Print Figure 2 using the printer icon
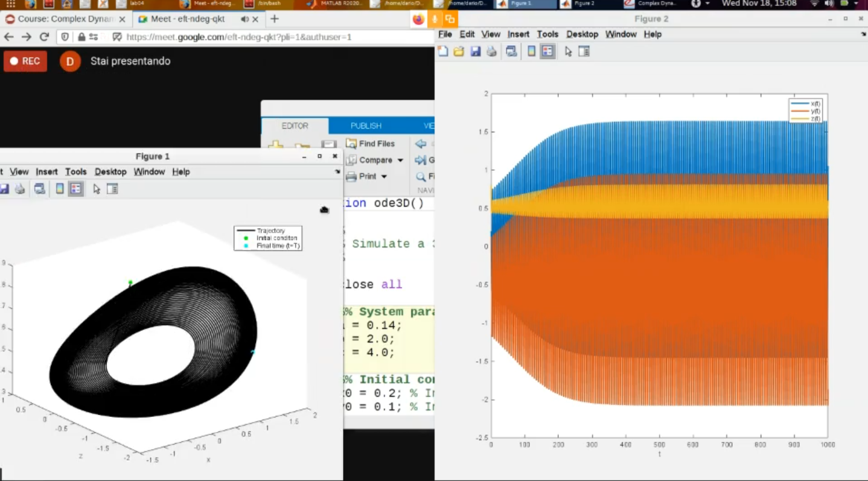This screenshot has height=481, width=868. (x=491, y=52)
